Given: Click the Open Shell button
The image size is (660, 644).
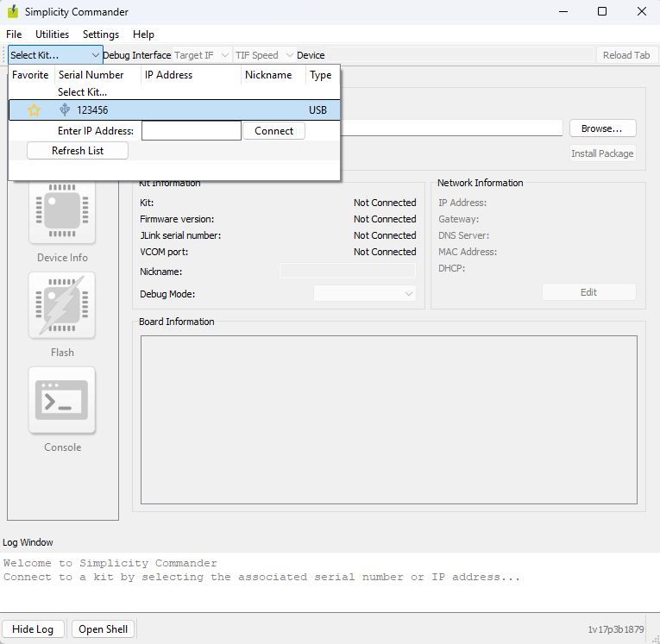Looking at the screenshot, I should tap(104, 628).
